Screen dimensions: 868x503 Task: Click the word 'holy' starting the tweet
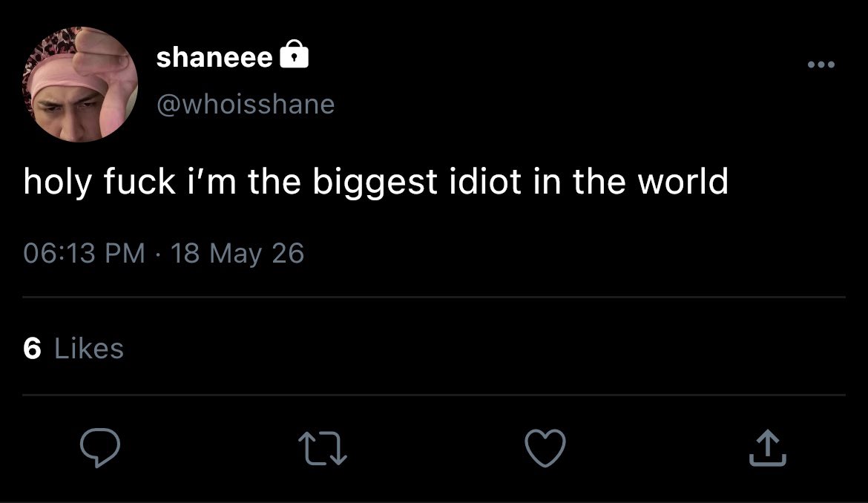click(x=58, y=183)
